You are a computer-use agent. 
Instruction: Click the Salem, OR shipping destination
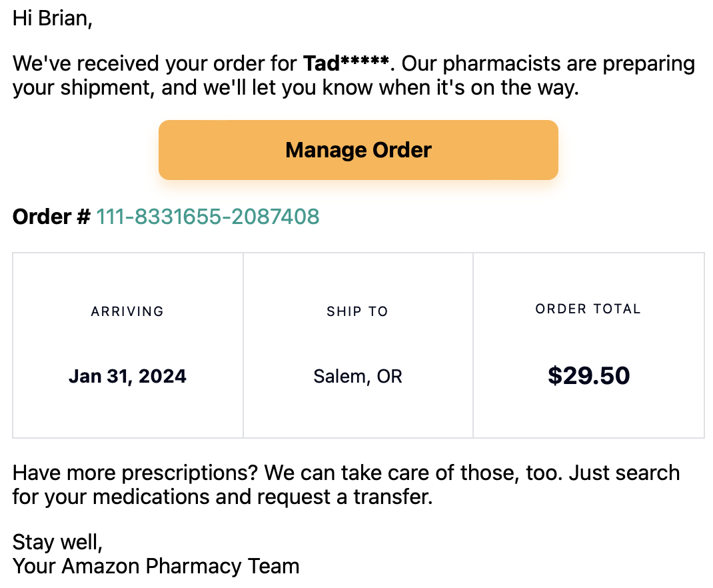[358, 377]
